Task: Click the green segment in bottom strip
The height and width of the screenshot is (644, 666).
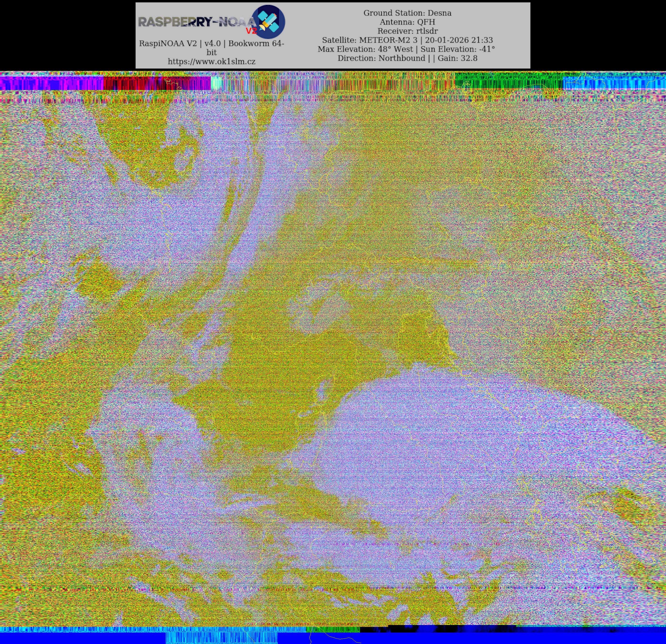Action: point(333,630)
